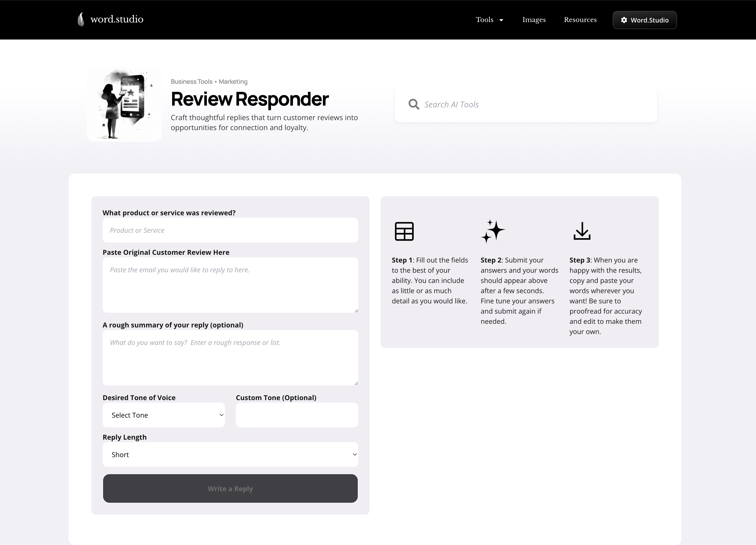The image size is (756, 545).
Task: Open the Tools dropdown menu arrow
Action: [x=501, y=20]
